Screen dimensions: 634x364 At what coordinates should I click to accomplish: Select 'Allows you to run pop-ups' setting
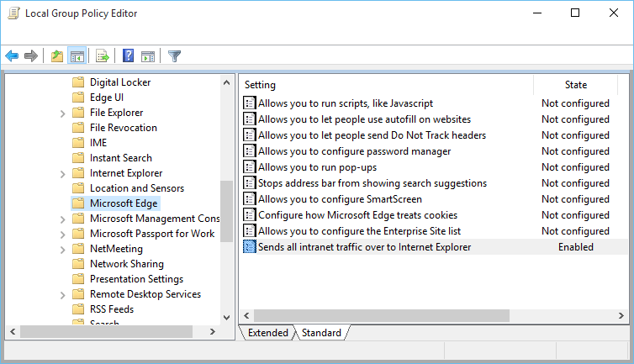pyautogui.click(x=317, y=167)
